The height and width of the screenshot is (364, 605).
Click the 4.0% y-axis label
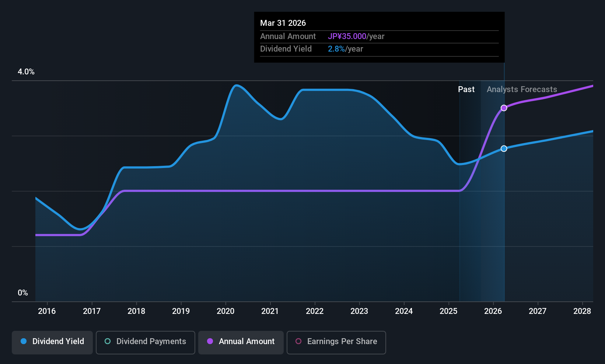click(26, 72)
